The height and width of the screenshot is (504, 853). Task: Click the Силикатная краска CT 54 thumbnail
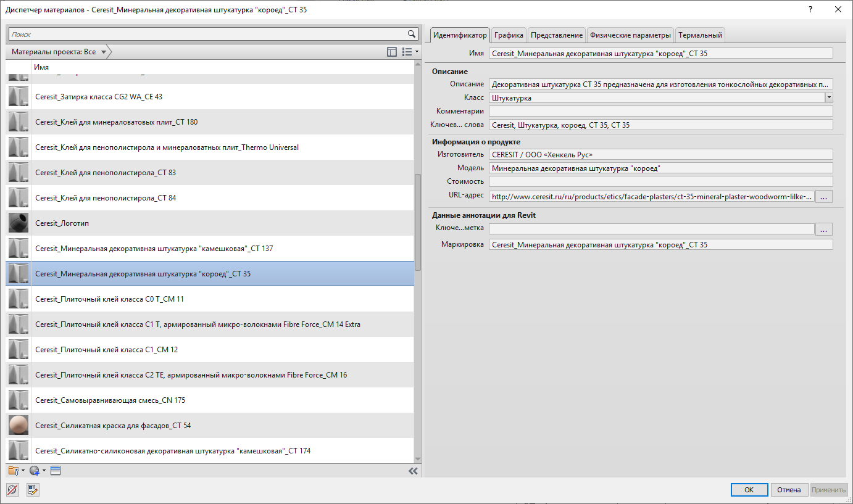19,425
